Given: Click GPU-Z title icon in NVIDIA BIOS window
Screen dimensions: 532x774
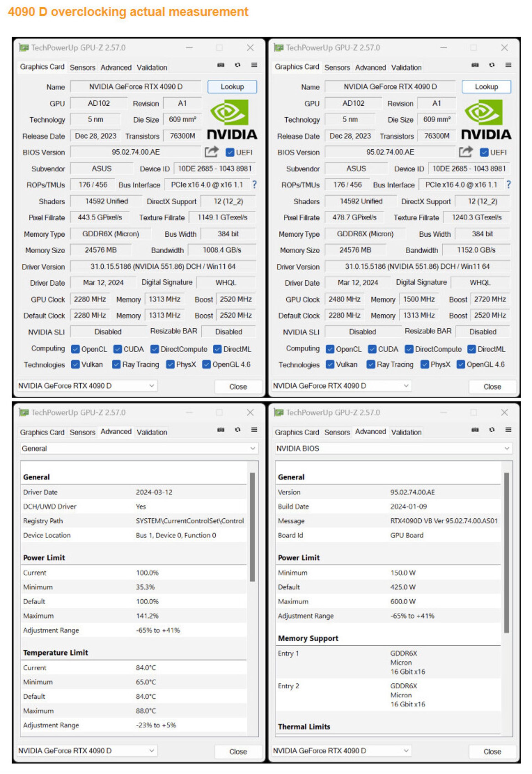Looking at the screenshot, I should [279, 413].
